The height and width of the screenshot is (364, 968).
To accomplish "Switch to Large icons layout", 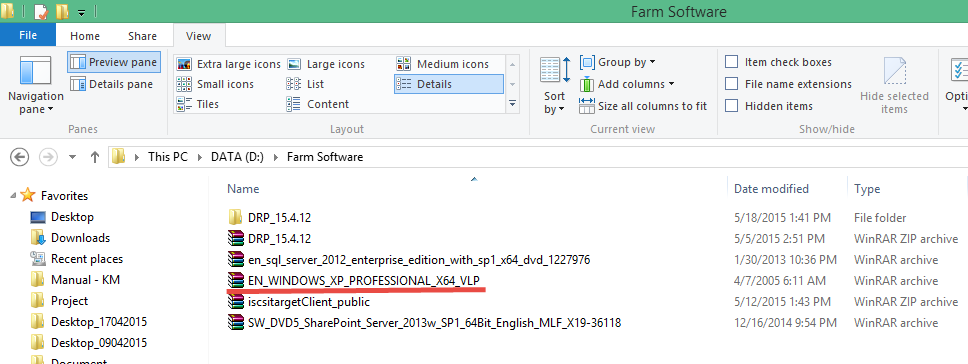I will (326, 64).
